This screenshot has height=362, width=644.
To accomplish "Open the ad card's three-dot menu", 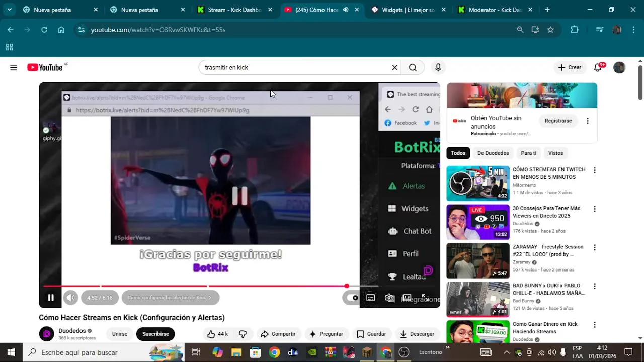I will tap(588, 121).
